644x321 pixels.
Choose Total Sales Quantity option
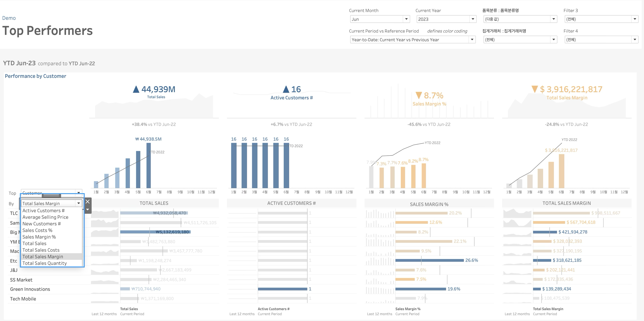coord(44,263)
